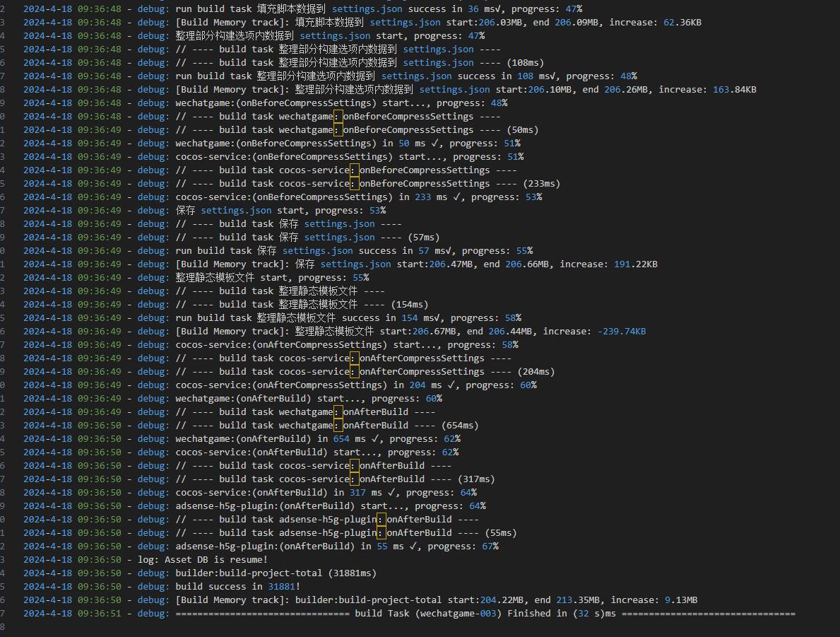Click the 'build success in 31881!' message
This screenshot has width=840, height=637.
click(x=238, y=585)
